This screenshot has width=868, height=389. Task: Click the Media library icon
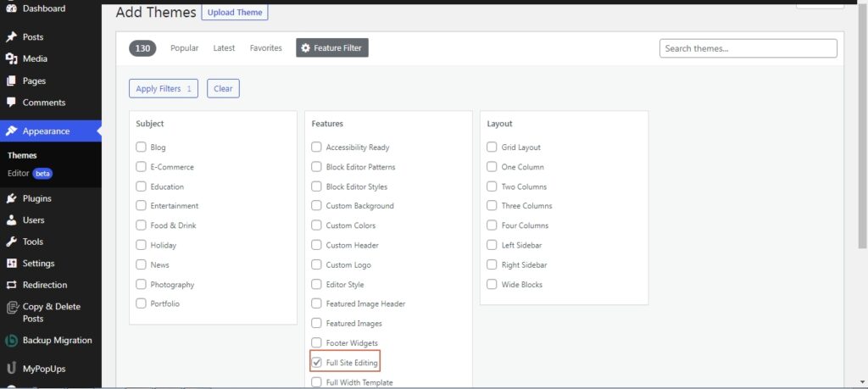coord(11,58)
